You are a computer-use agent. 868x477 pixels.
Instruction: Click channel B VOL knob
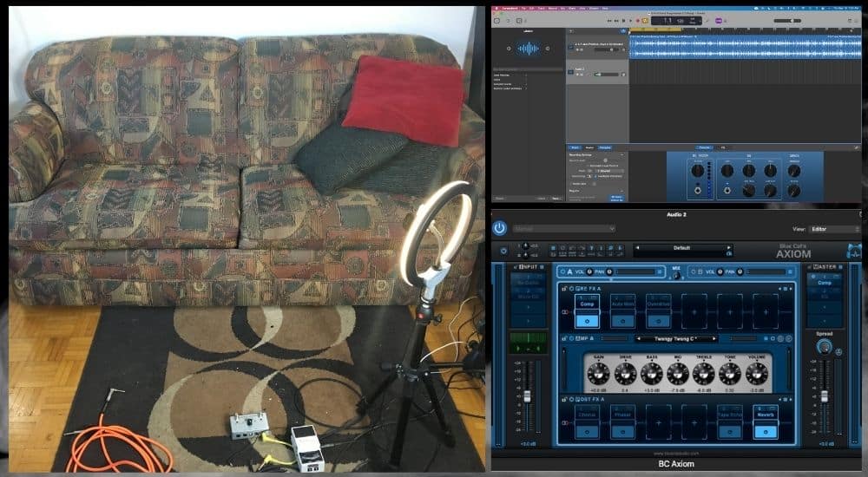(x=720, y=271)
